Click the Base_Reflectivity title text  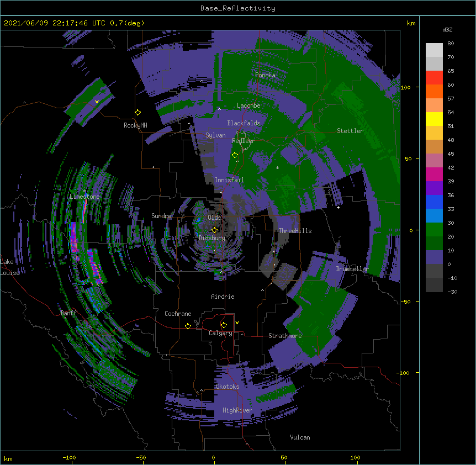238,8
